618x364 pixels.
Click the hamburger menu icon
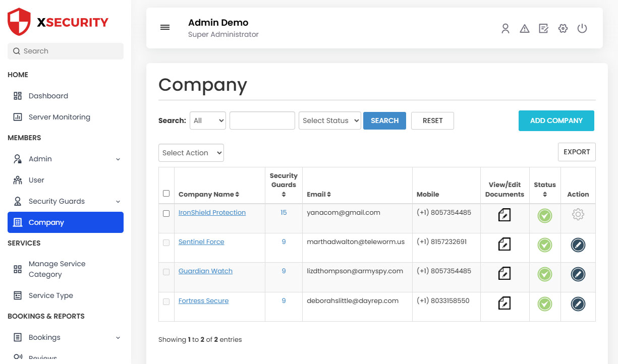point(165,28)
